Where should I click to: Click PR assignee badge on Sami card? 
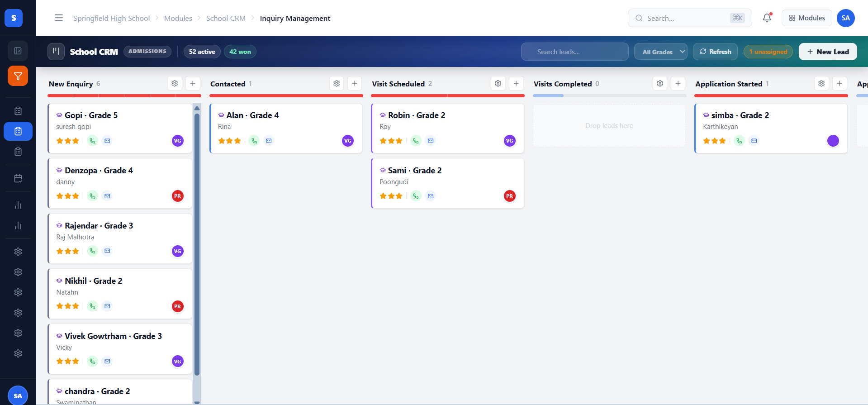(510, 196)
